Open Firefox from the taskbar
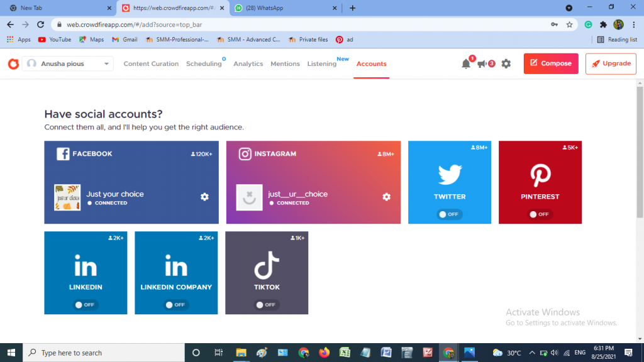644x362 pixels. coord(324,353)
